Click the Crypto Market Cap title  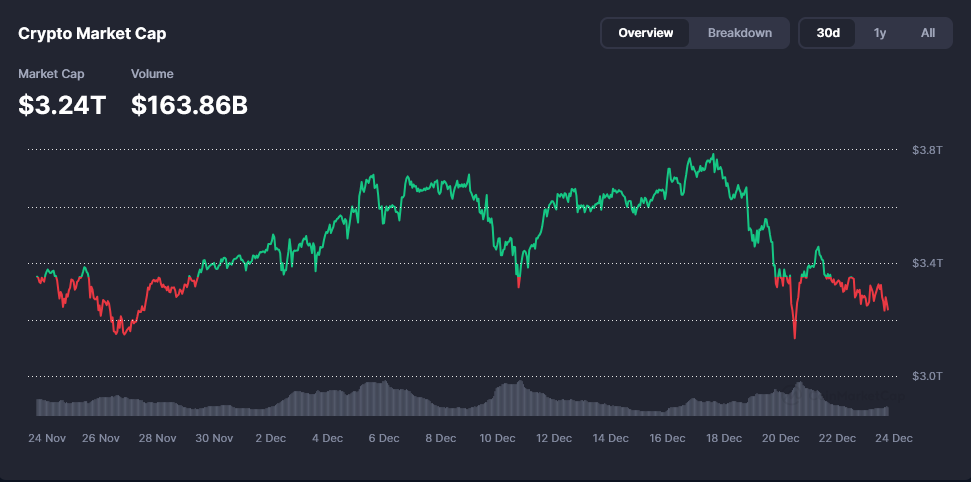click(x=92, y=33)
